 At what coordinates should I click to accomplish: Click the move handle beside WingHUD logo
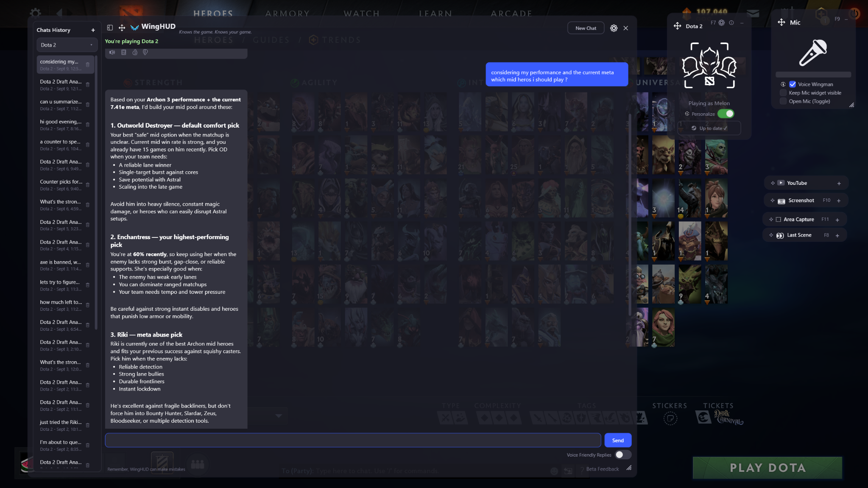tap(122, 28)
